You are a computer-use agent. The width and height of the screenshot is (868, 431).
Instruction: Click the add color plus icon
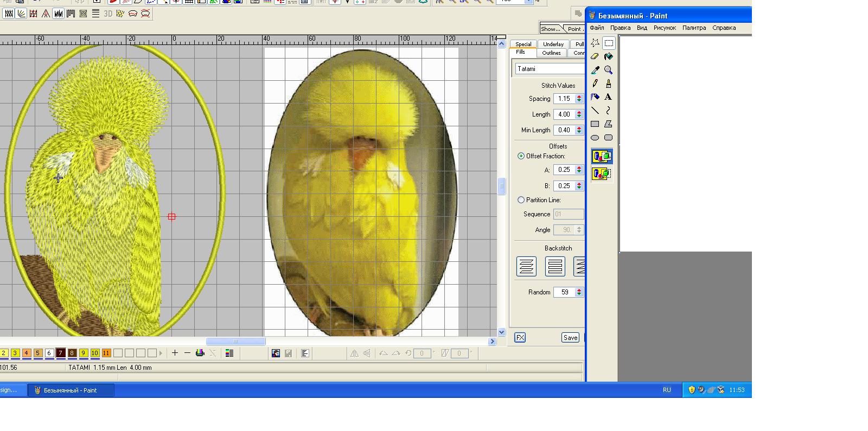click(x=175, y=353)
